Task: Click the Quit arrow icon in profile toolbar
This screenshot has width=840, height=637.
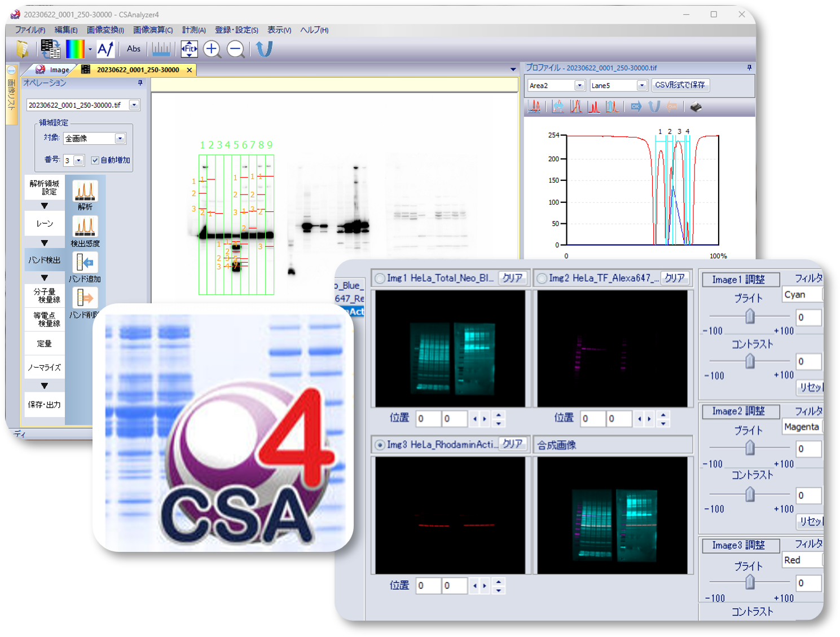Action: point(671,107)
